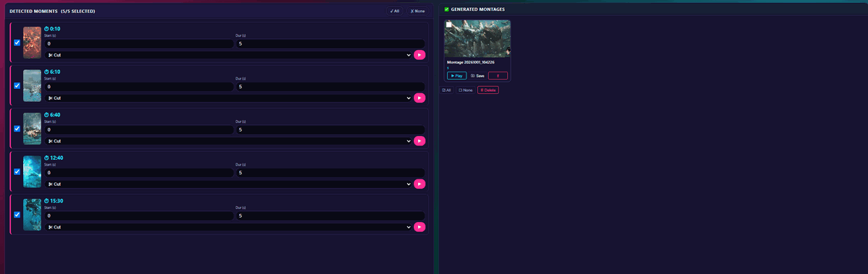This screenshot has height=274, width=868.
Task: Open the generated montage thumbnail
Action: coord(477,38)
